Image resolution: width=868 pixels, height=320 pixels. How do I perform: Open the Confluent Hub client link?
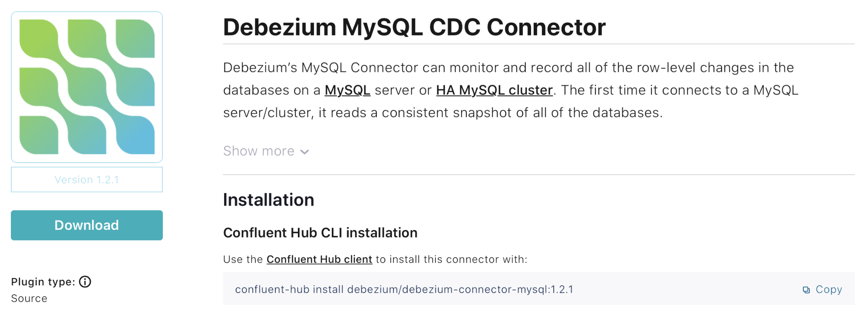click(x=319, y=259)
